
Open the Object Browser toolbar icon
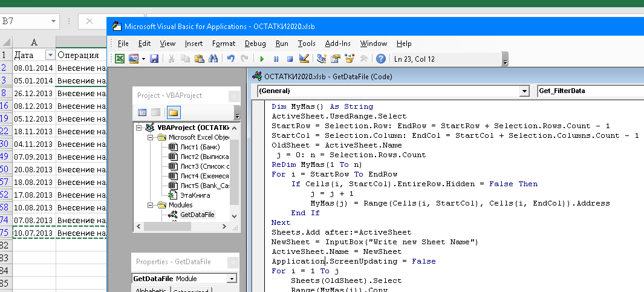(350, 59)
